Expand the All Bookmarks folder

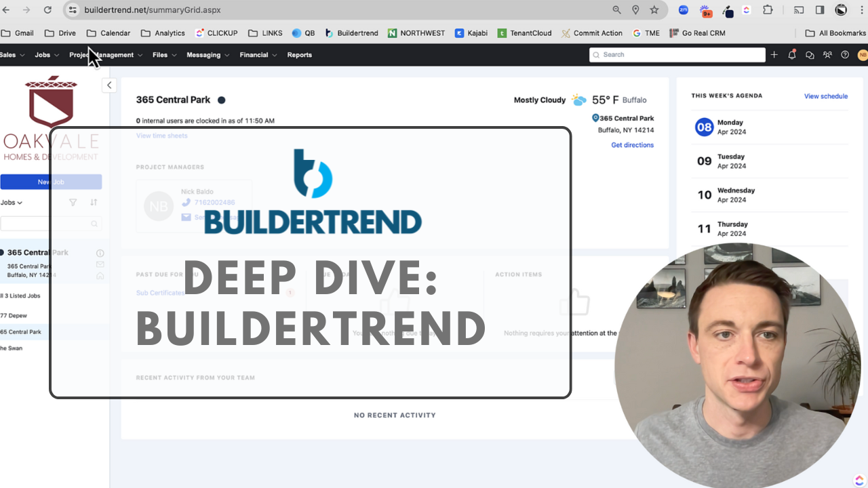(x=835, y=33)
